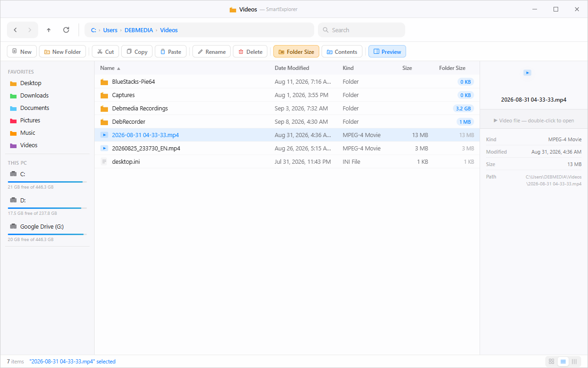This screenshot has height=368, width=588.
Task: Click the New button
Action: coord(22,52)
